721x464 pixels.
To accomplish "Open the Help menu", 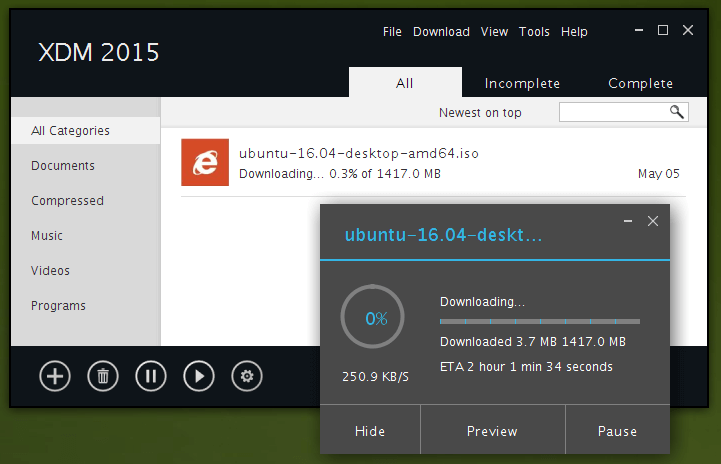I will (x=574, y=32).
